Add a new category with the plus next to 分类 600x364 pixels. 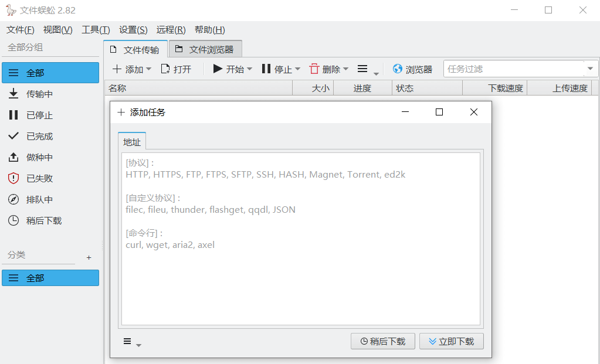pos(89,258)
